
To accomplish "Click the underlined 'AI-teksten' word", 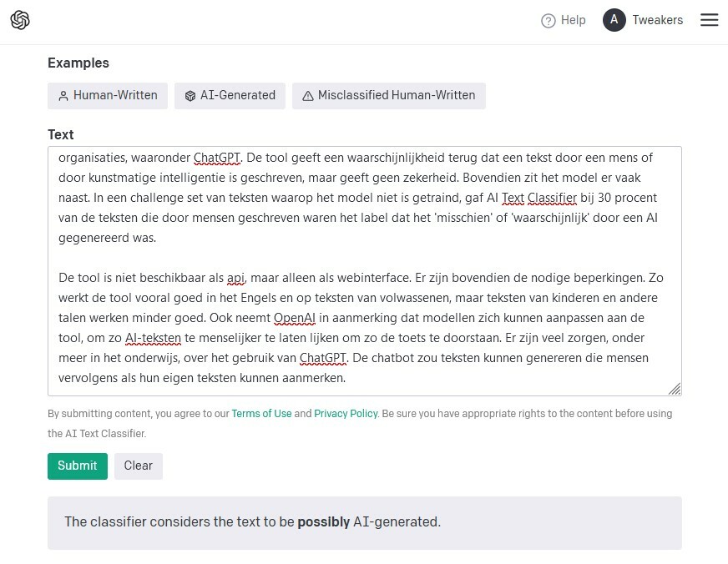I will [154, 338].
